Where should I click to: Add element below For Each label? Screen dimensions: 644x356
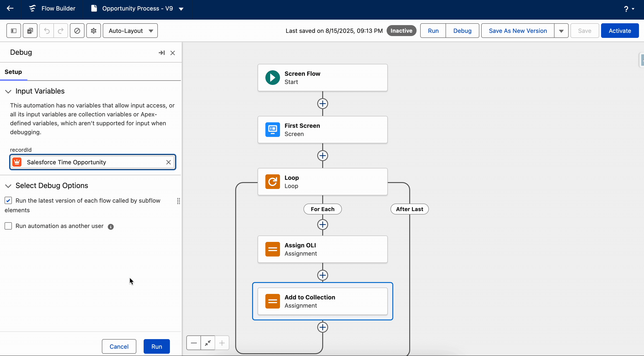pyautogui.click(x=322, y=224)
